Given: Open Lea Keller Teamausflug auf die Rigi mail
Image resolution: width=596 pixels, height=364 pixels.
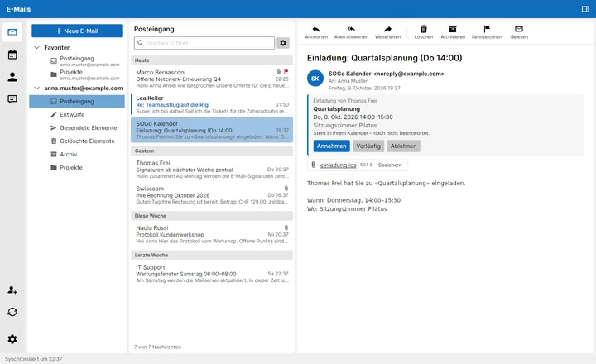Looking at the screenshot, I should tap(212, 104).
